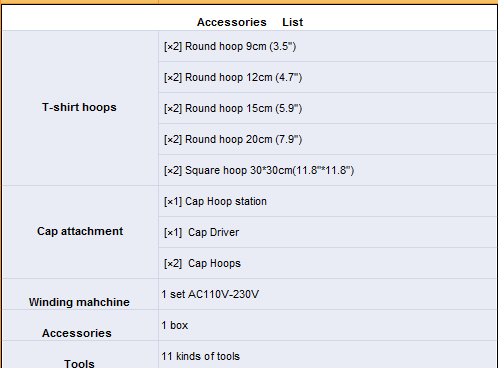Click the Round hoop 15cm (5.9") entry
498x368 pixels.
click(328, 108)
